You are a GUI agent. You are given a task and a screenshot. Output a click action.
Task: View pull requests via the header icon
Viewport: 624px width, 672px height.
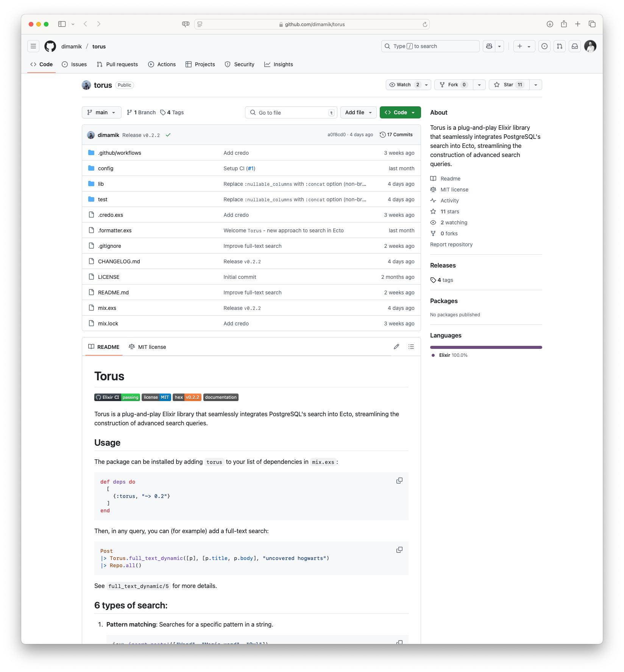pos(559,46)
